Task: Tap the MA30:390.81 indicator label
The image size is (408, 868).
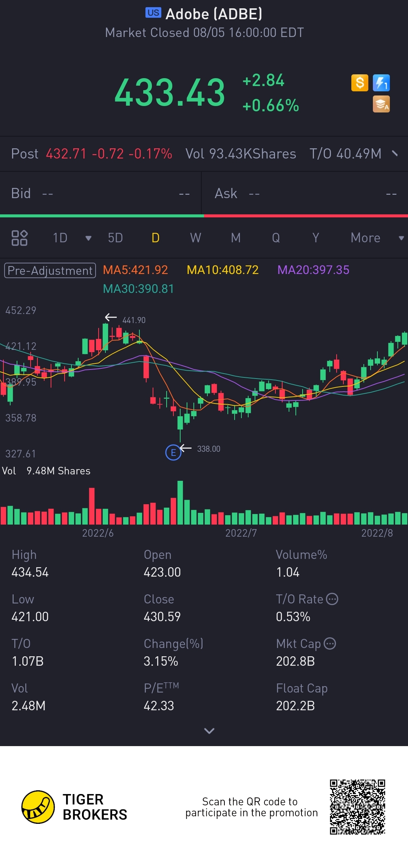Action: 138,289
